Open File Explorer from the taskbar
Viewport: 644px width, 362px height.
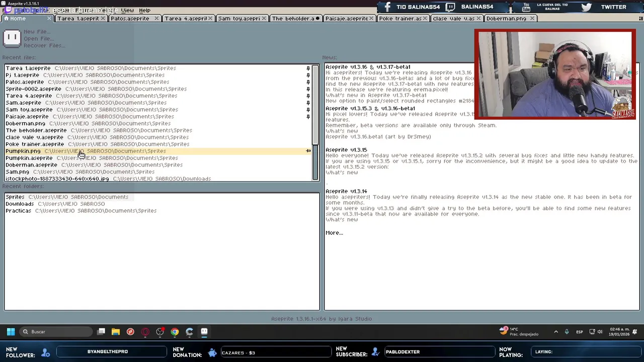pos(116,332)
